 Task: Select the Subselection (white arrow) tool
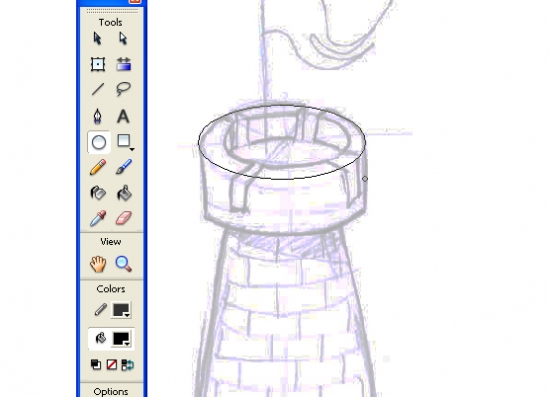coord(123,39)
